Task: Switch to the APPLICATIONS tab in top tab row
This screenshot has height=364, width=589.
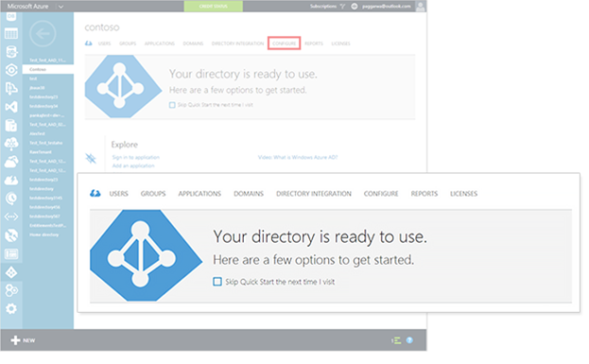Action: pos(160,43)
